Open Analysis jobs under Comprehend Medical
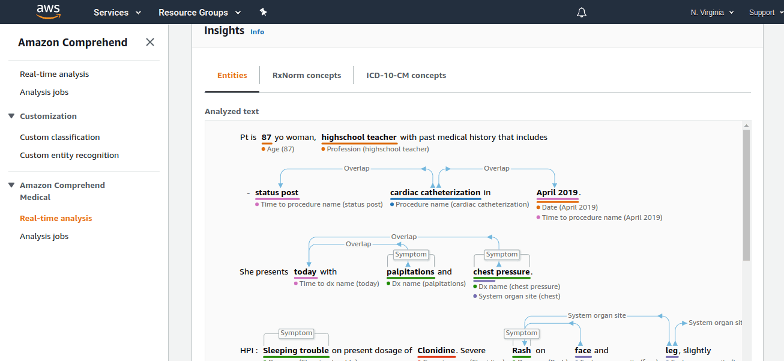This screenshot has width=784, height=361. click(x=44, y=236)
